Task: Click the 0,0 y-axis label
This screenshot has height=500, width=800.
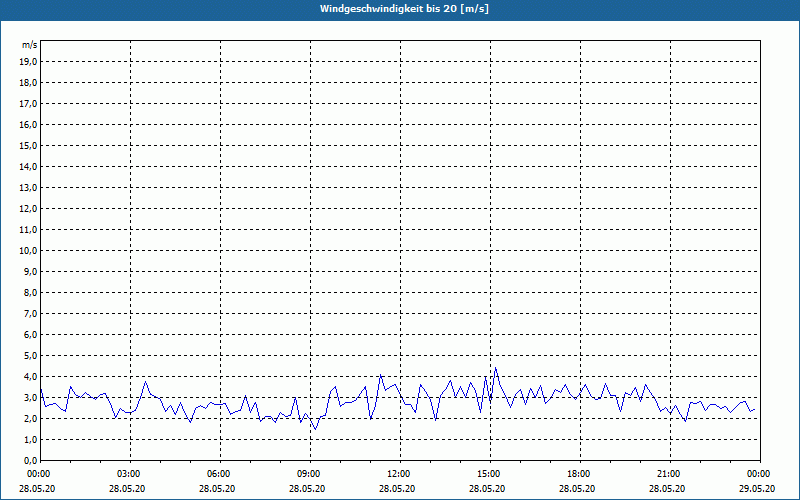Action: pyautogui.click(x=30, y=461)
